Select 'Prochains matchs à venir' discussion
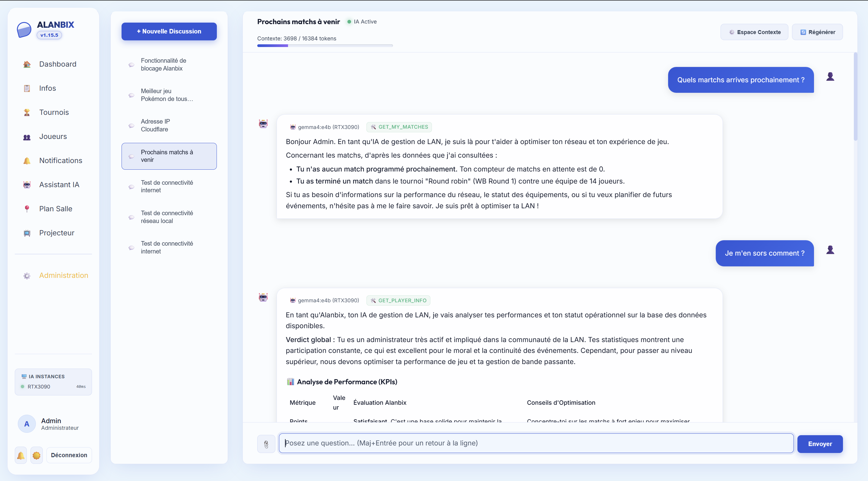This screenshot has height=481, width=868. (169, 156)
